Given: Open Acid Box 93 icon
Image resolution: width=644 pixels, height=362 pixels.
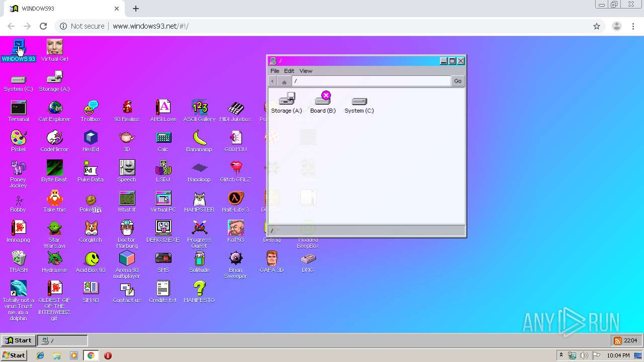Looking at the screenshot, I should point(91,262).
